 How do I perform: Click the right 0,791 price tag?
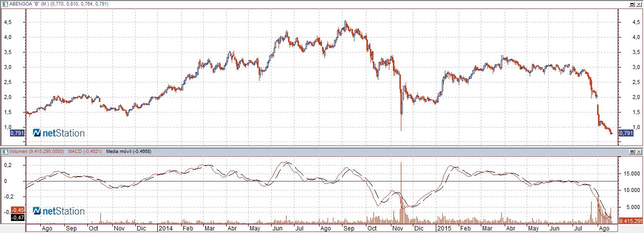point(625,133)
